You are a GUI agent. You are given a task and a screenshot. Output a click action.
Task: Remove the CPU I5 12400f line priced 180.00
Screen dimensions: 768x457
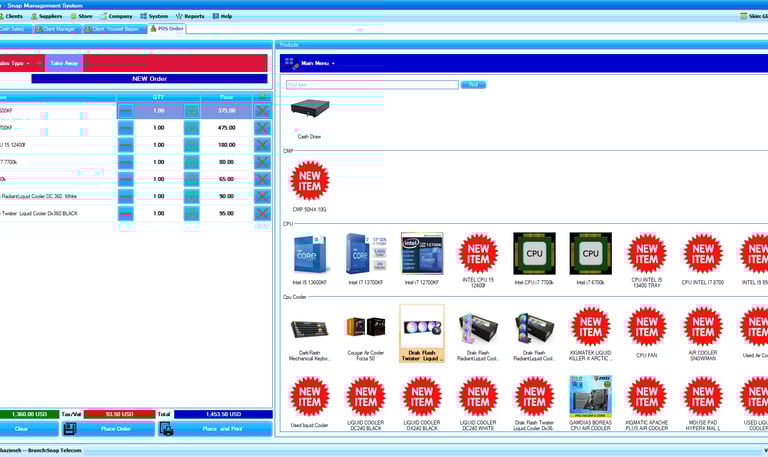click(x=263, y=145)
